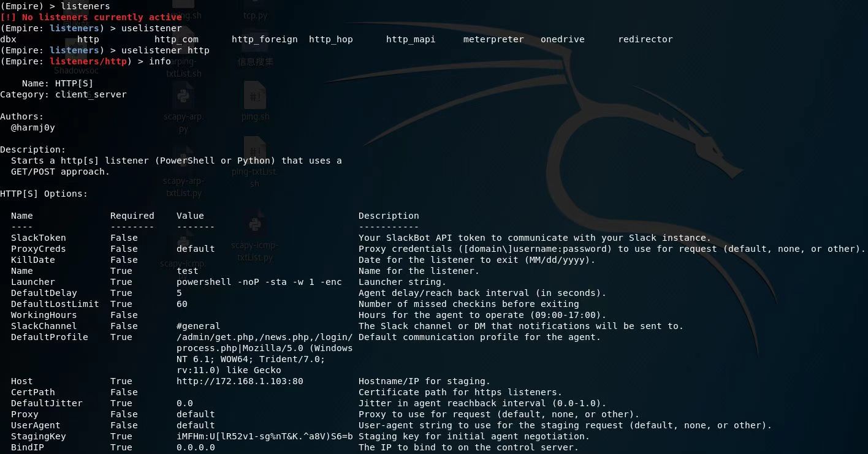Screen dimensions: 868x454
Task: Click the 'UserAgent' option name
Action: pos(36,425)
